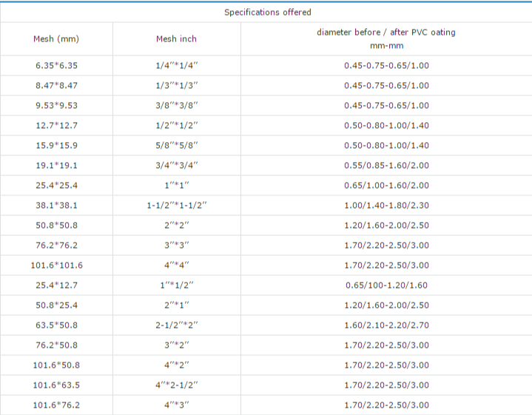Viewport: 532px width, 415px height.
Task: Select the 6.35*6.35 mesh cell
Action: (x=56, y=65)
